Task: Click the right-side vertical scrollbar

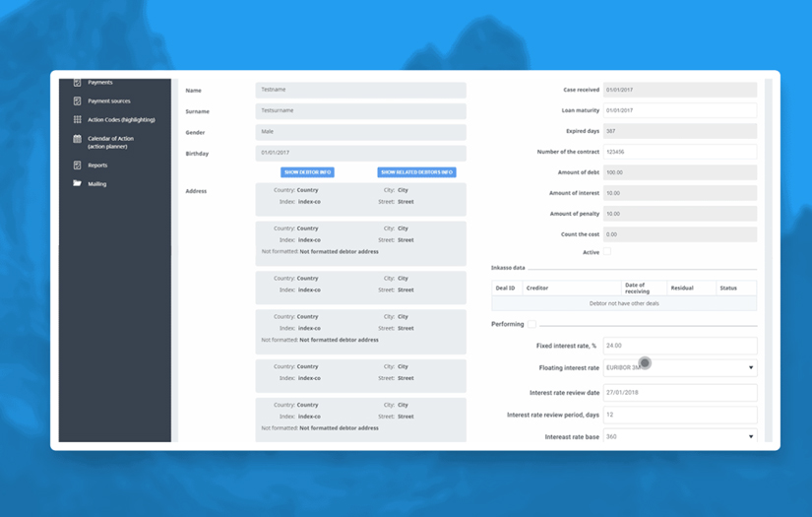Action: click(x=769, y=260)
